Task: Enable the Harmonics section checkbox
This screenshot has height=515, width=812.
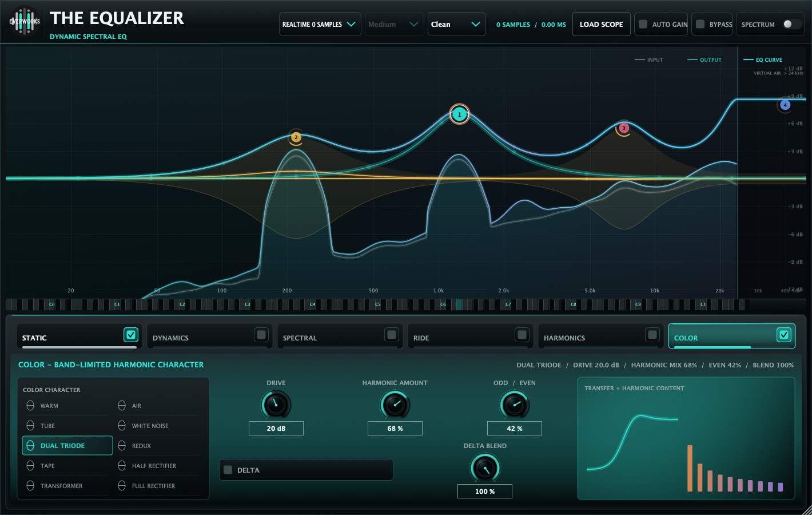Action: 652,335
